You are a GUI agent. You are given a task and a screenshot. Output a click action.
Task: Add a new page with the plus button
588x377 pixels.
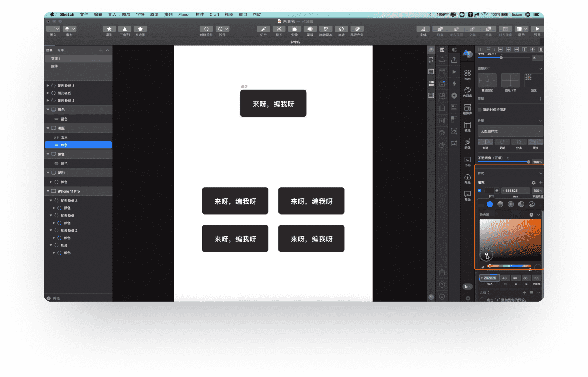coord(101,50)
